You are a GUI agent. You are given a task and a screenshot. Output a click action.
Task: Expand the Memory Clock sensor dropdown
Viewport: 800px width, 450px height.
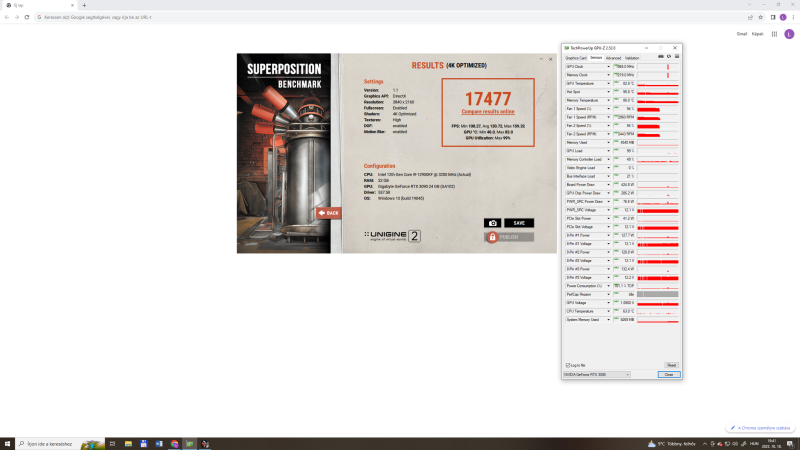tap(608, 75)
